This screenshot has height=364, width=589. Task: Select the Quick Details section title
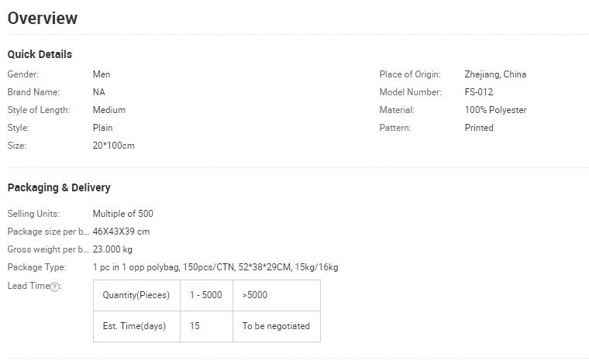(40, 54)
